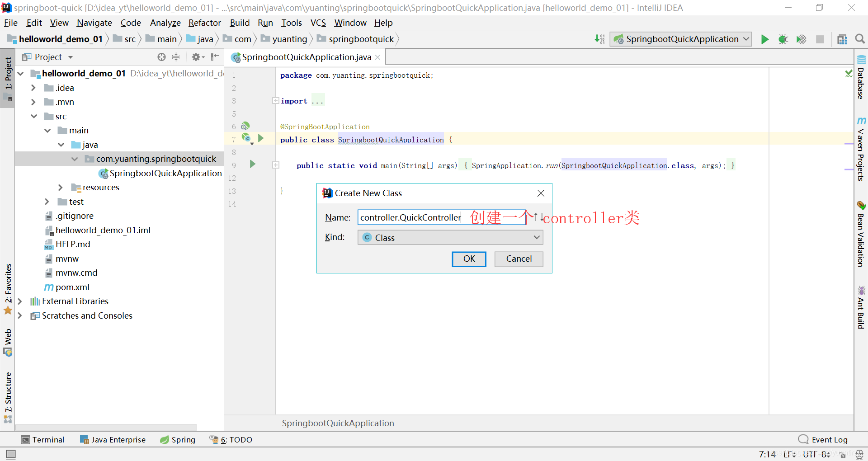Open Kind dropdown in Create New Class

pos(450,238)
